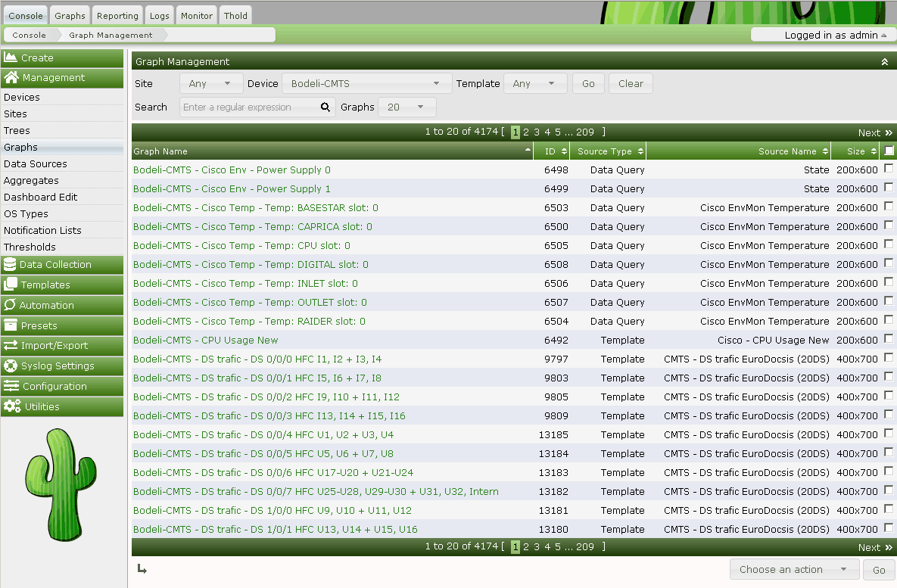Screen dimensions: 897x588
Task: Go to Next page at bottom
Action: point(875,547)
